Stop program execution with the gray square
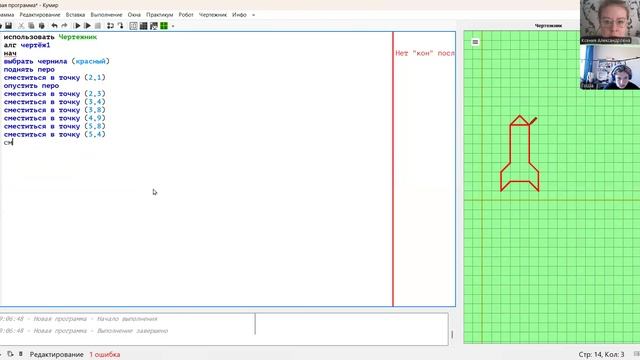640x360 pixels. (x=98, y=26)
